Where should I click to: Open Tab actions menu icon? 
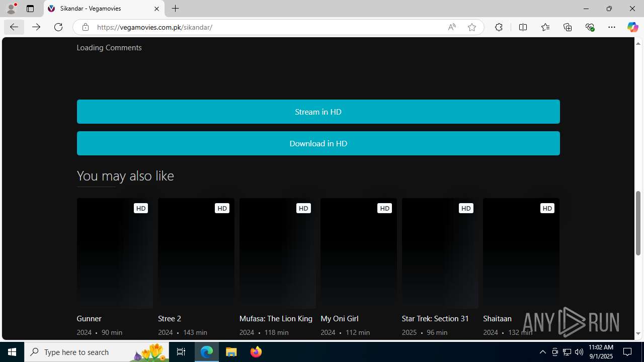(30, 9)
